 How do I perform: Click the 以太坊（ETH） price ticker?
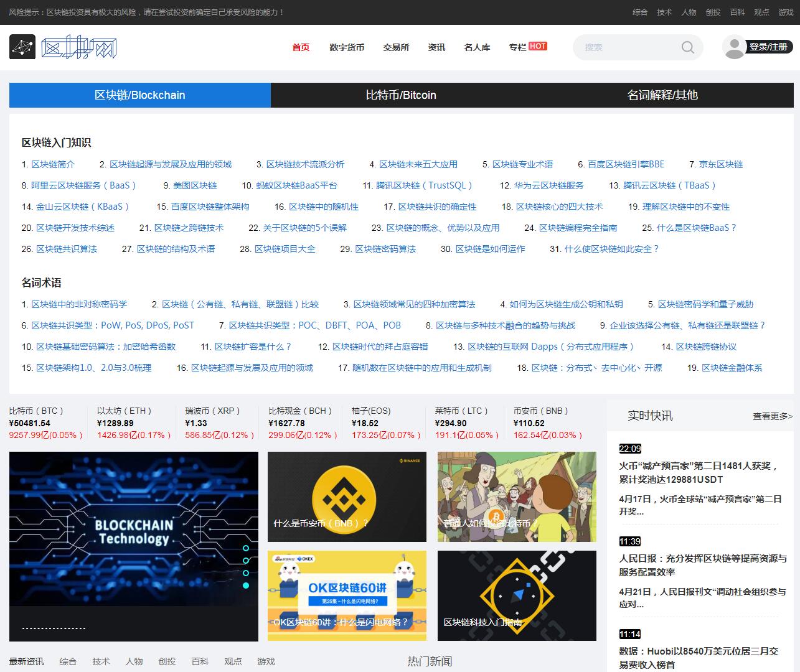click(134, 423)
